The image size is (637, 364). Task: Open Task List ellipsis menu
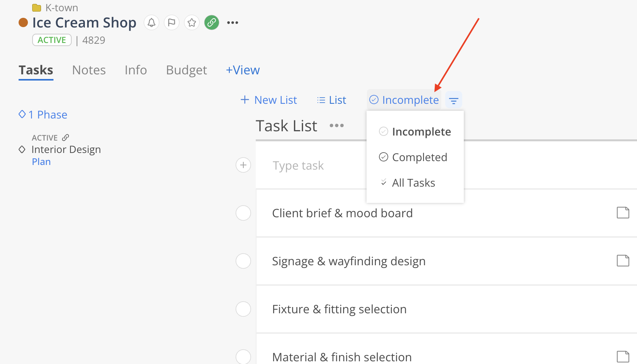click(336, 125)
